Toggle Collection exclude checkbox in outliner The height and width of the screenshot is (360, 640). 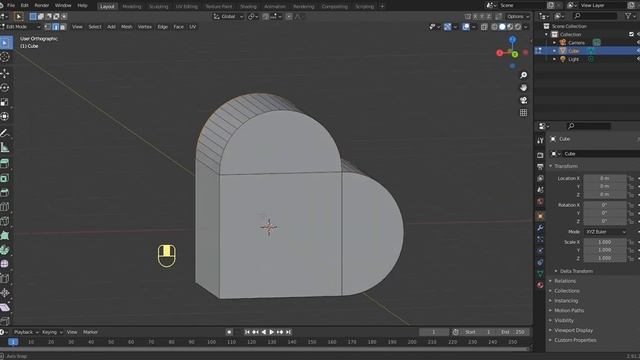[631, 34]
